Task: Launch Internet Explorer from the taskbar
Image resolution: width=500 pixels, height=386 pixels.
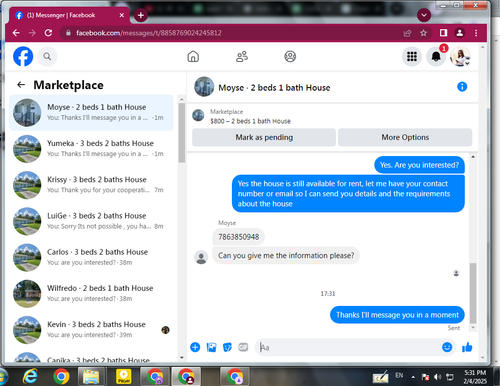Action: [30, 377]
